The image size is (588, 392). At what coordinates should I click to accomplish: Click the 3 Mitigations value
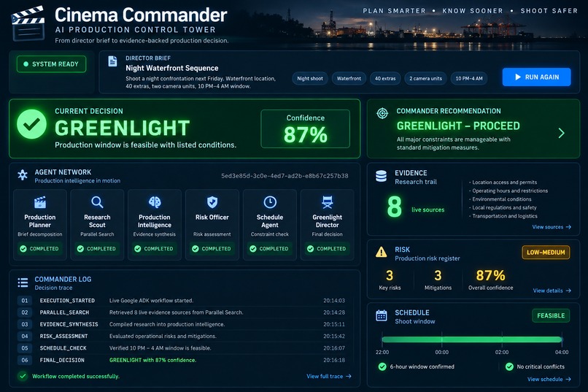coord(438,275)
